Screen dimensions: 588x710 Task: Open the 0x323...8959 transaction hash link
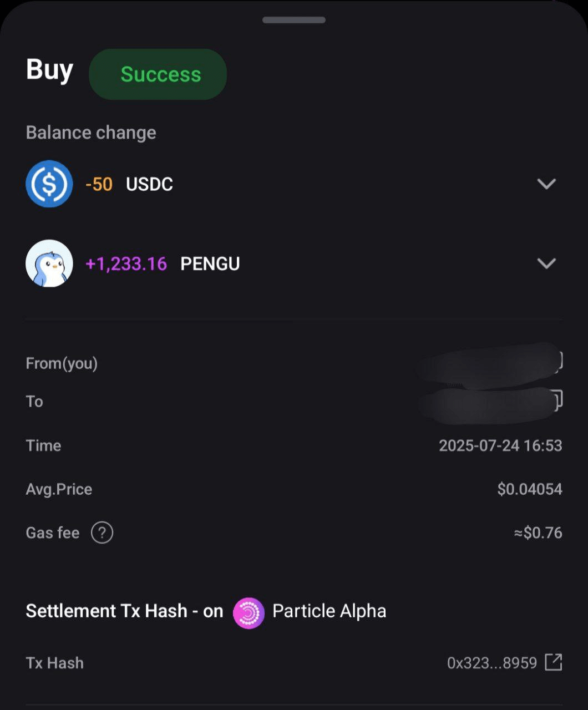coord(492,663)
